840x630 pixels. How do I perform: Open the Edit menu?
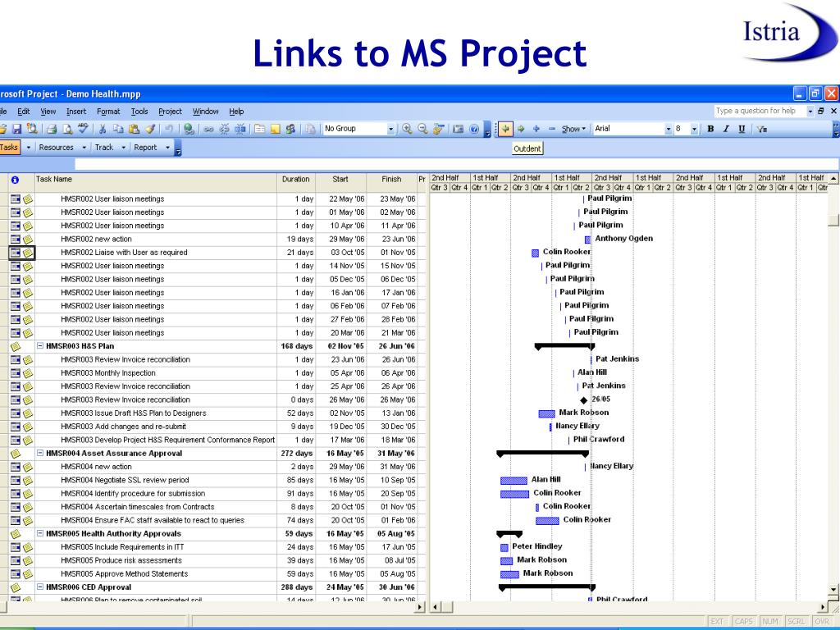pyautogui.click(x=24, y=112)
